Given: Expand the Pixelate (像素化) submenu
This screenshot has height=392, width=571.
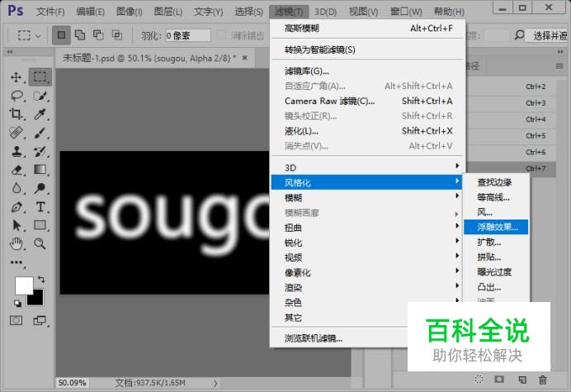Looking at the screenshot, I should point(366,272).
